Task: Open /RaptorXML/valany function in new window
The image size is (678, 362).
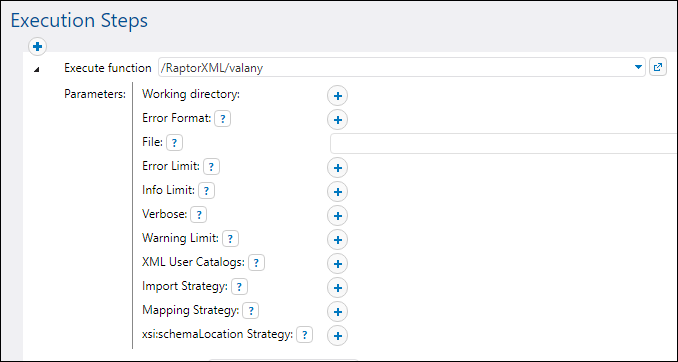Action: click(658, 67)
